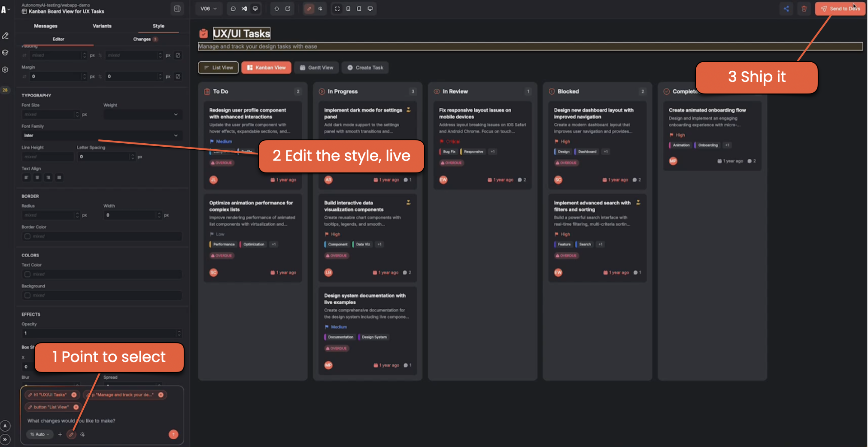This screenshot has height=447, width=868.
Task: Open the Font Family Inter dropdown
Action: (x=102, y=136)
